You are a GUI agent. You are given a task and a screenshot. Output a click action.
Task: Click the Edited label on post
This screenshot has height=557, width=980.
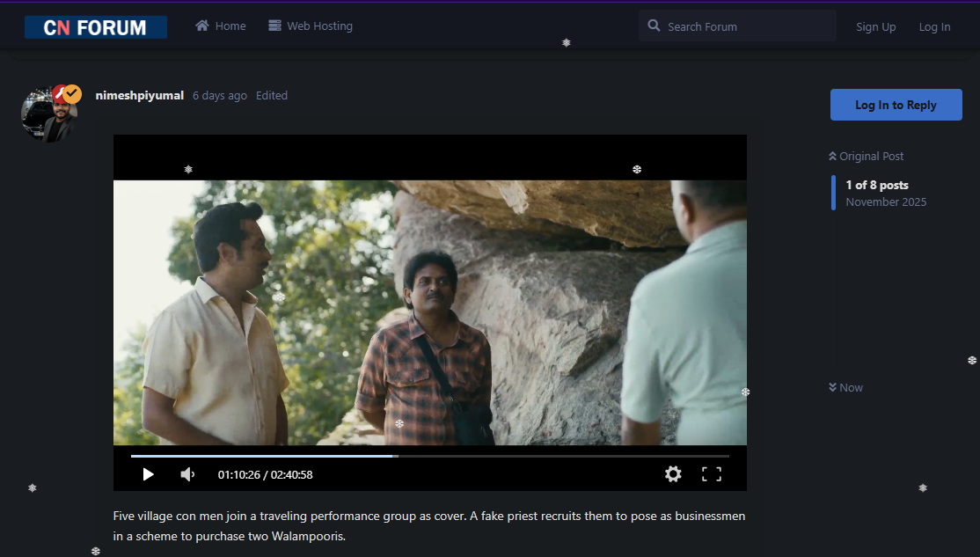point(271,96)
